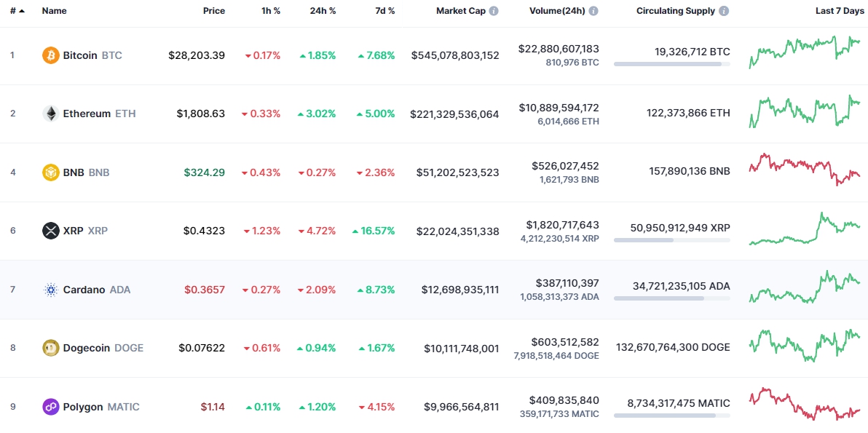
Task: Sort by rank number column header
Action: click(17, 11)
